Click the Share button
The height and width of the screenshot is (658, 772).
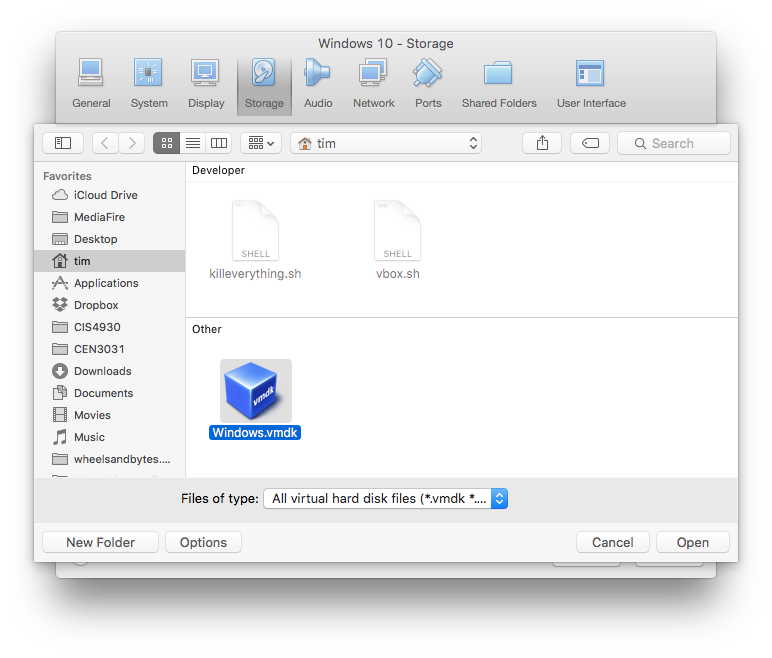(x=542, y=143)
